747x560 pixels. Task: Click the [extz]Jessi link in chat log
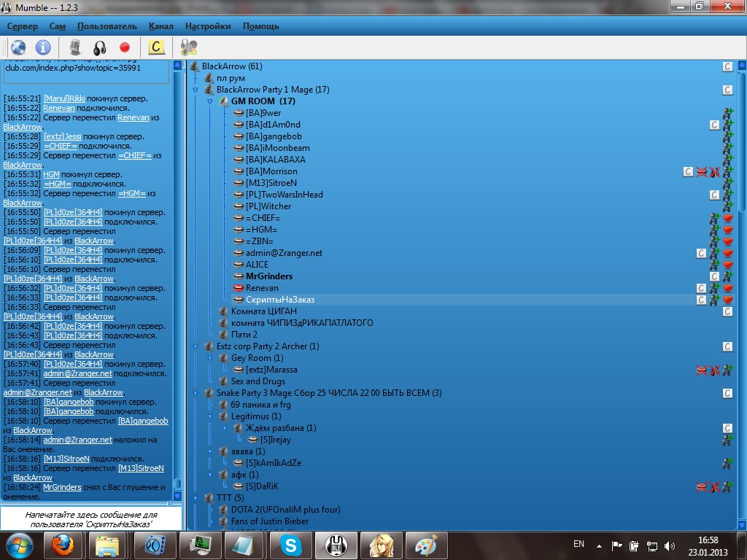coord(63,136)
